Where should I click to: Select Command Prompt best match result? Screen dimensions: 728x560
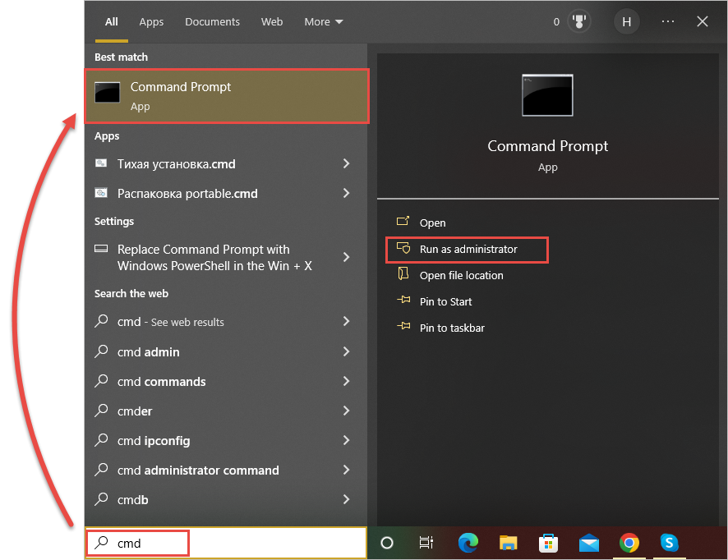(x=227, y=96)
